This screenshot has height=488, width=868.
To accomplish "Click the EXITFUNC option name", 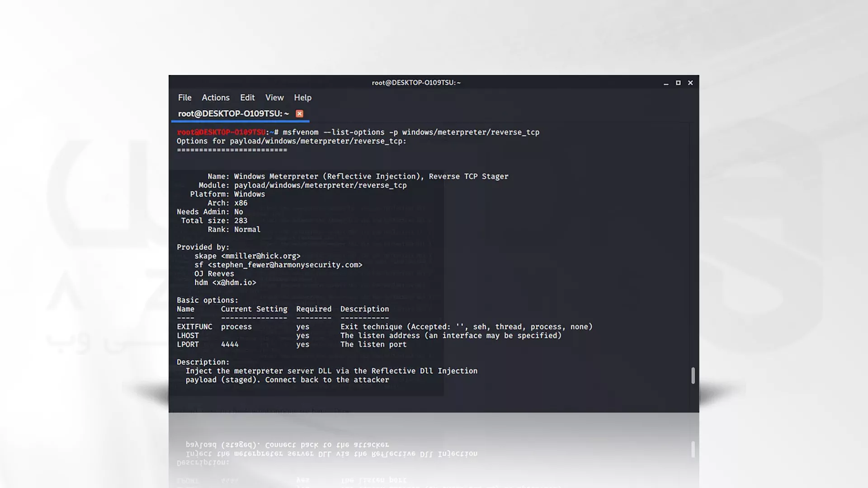I will click(194, 327).
